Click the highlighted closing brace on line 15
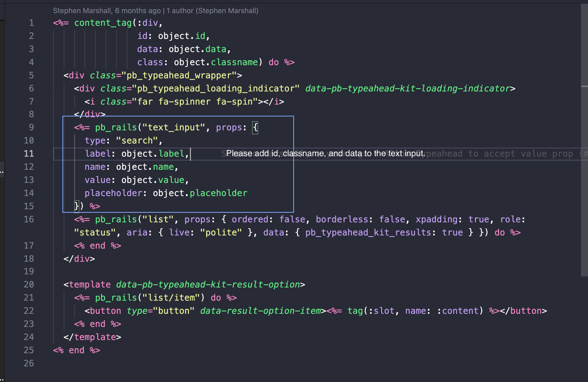This screenshot has width=588, height=382. tap(76, 206)
